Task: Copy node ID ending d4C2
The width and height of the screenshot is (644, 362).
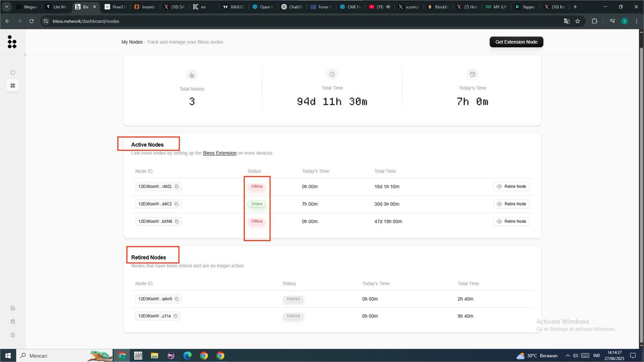Action: pos(177,204)
